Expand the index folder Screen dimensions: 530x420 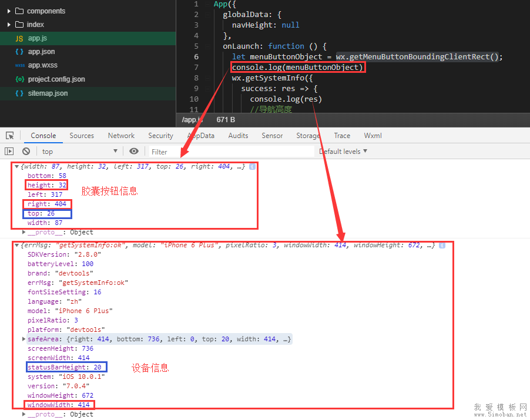(x=9, y=25)
